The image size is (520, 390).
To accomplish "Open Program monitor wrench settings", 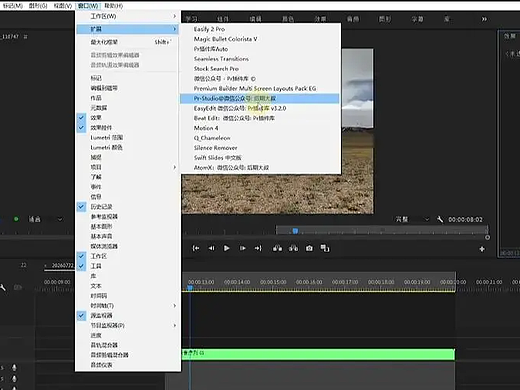I will coord(440,219).
